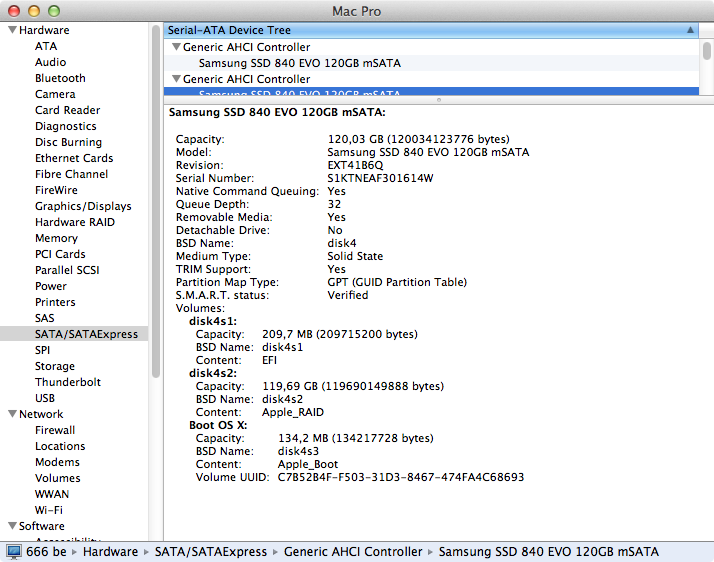
Task: Click Samsung SSD entry in path bar
Action: pos(549,552)
